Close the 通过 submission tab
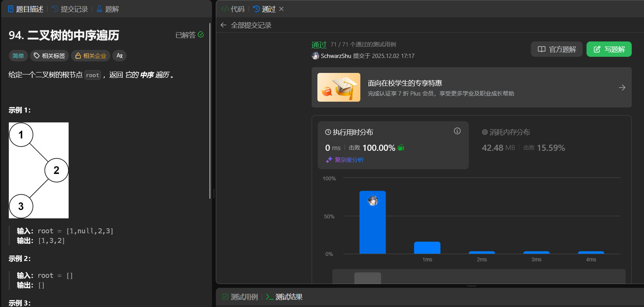The height and width of the screenshot is (307, 644). [x=281, y=9]
